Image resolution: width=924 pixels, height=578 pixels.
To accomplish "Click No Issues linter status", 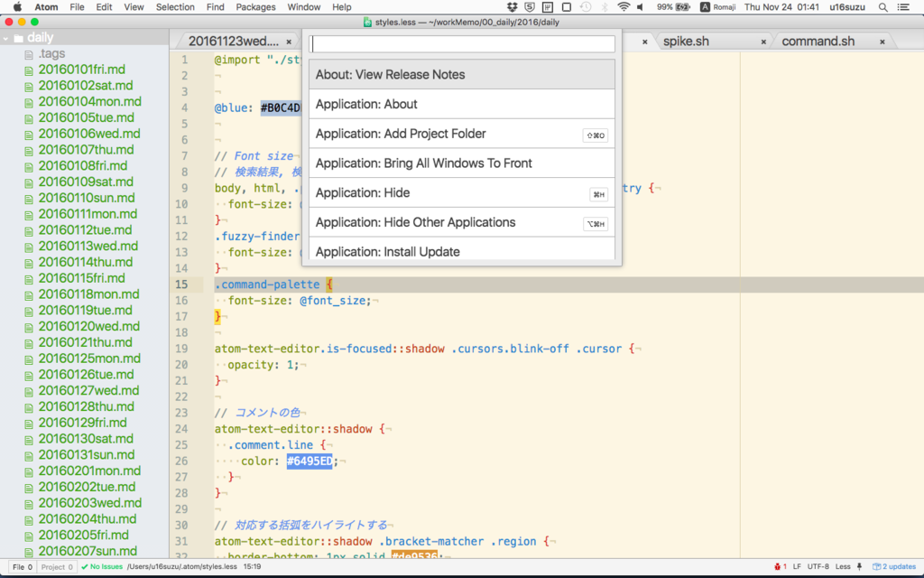I will (102, 567).
